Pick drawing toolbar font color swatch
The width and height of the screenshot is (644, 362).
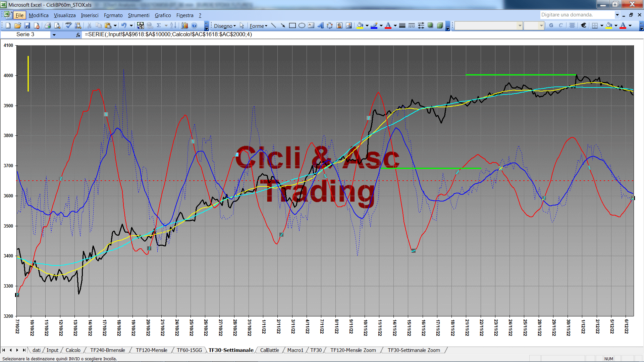point(388,25)
